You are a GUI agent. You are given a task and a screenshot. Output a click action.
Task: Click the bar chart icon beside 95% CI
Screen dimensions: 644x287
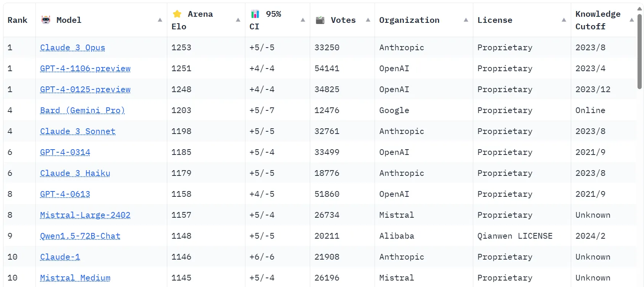click(256, 14)
